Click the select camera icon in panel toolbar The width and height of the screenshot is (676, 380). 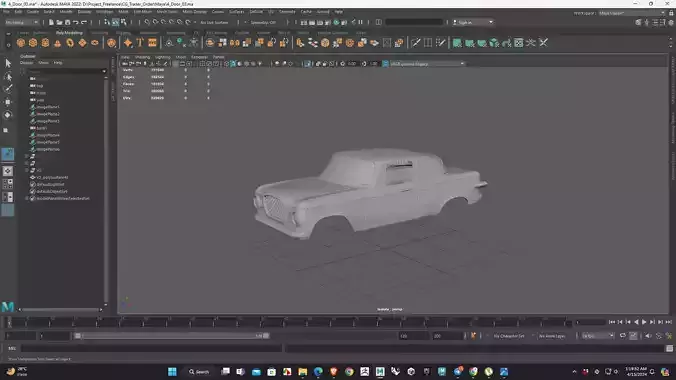[x=125, y=64]
